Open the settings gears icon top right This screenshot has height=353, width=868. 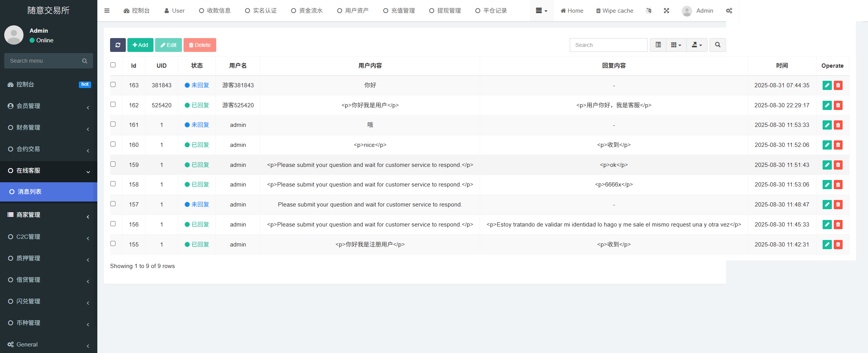point(729,11)
